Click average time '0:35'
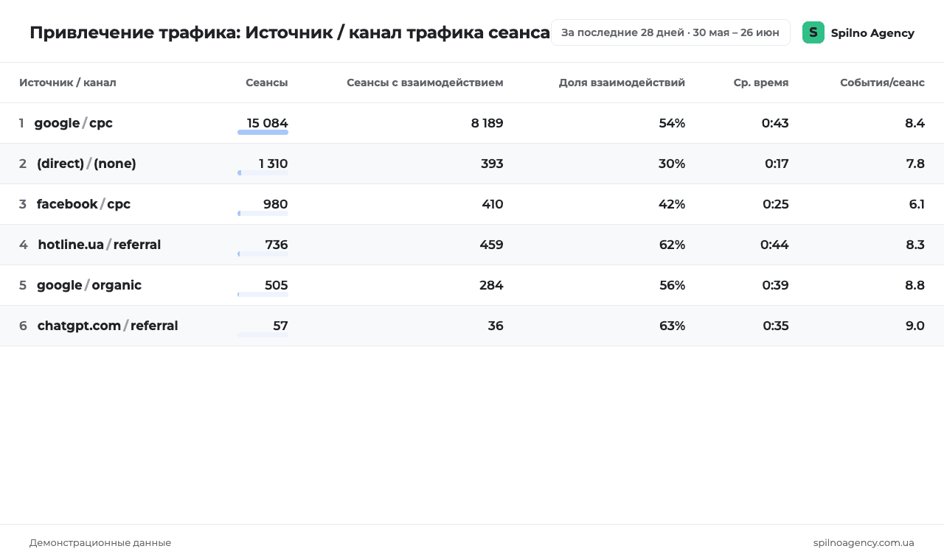This screenshot has width=944, height=560. (776, 326)
